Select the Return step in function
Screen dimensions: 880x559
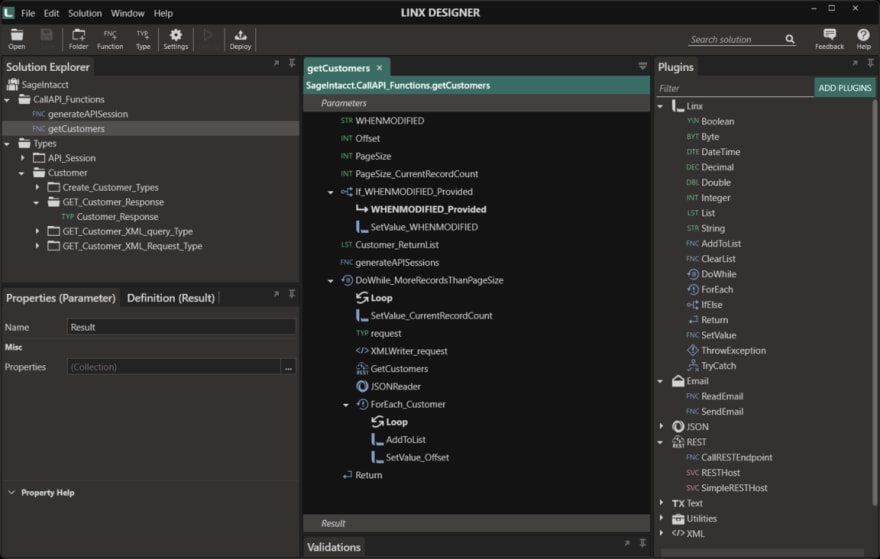point(362,475)
